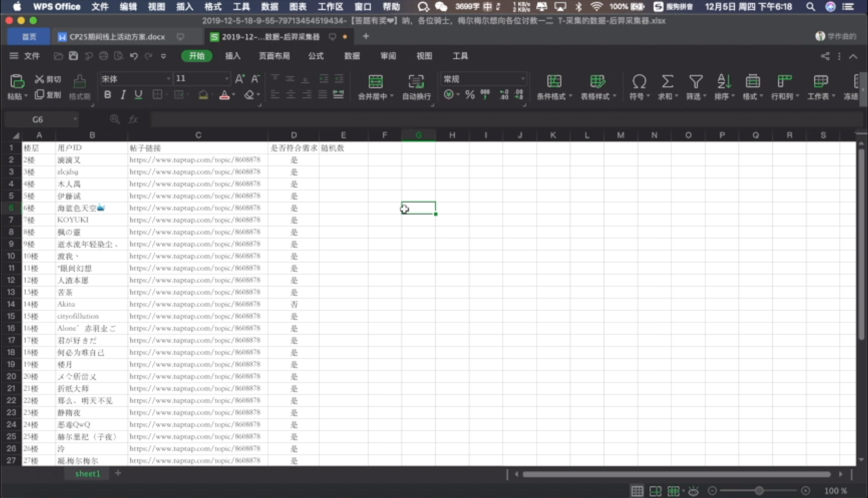The image size is (868, 498).
Task: Go to the 首页 home tab
Action: point(29,36)
